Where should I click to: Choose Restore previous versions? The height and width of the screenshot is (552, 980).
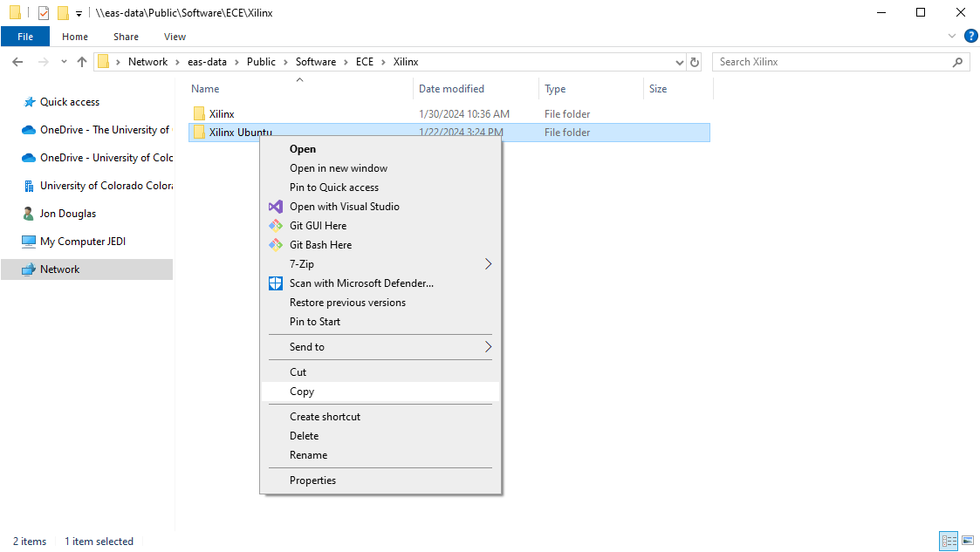point(380,303)
